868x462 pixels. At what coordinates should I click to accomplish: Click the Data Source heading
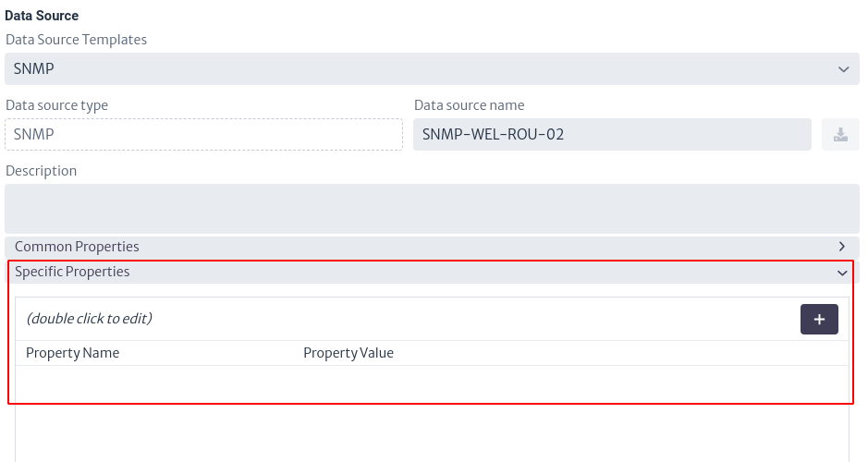tap(42, 16)
